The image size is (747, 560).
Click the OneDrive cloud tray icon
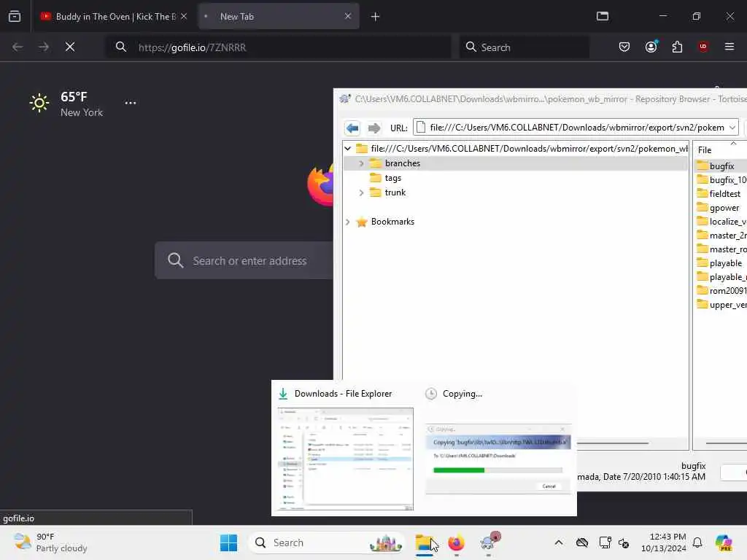point(581,542)
